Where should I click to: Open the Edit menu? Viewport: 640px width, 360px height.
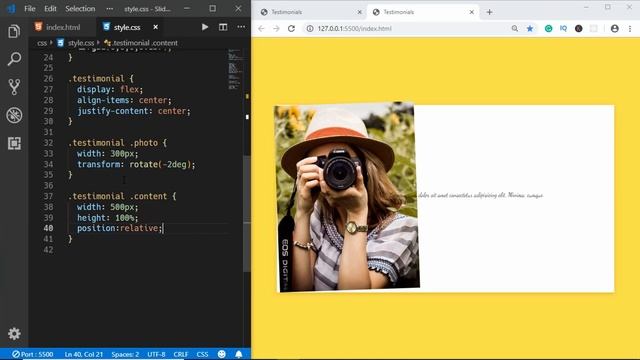point(50,9)
